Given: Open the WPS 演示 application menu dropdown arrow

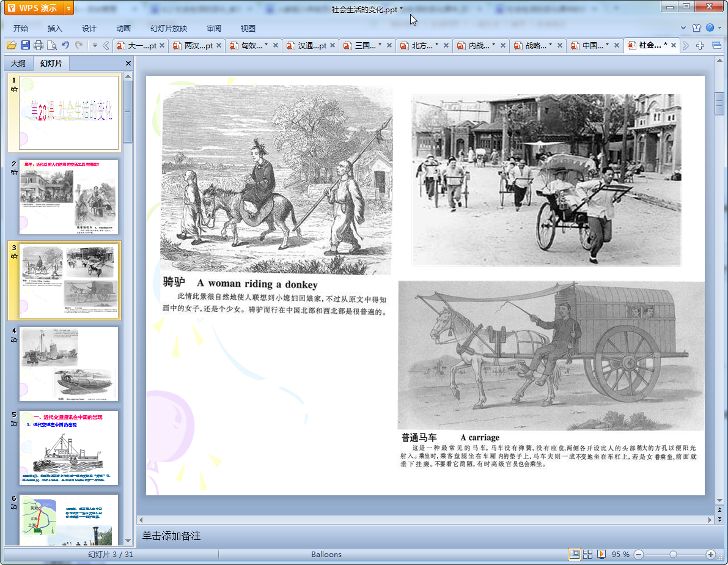Looking at the screenshot, I should (68, 9).
